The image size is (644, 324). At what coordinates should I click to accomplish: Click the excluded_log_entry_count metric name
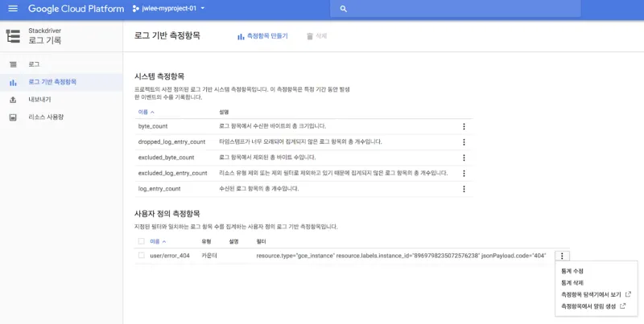pyautogui.click(x=172, y=173)
